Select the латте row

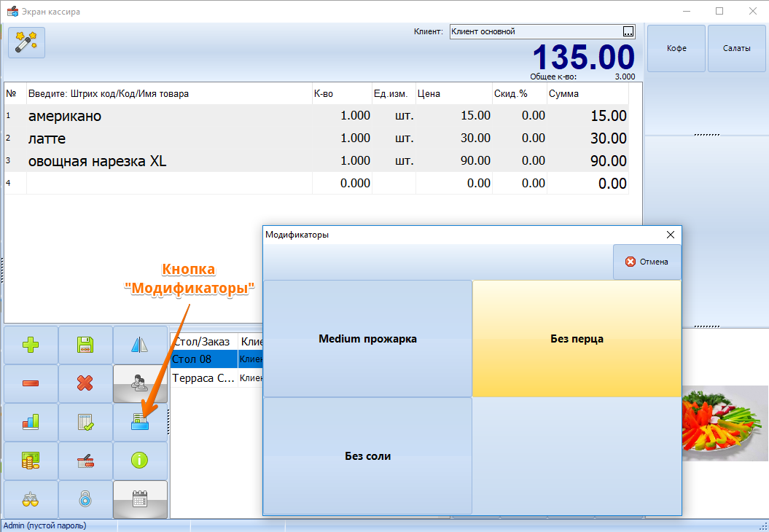tap(316, 138)
